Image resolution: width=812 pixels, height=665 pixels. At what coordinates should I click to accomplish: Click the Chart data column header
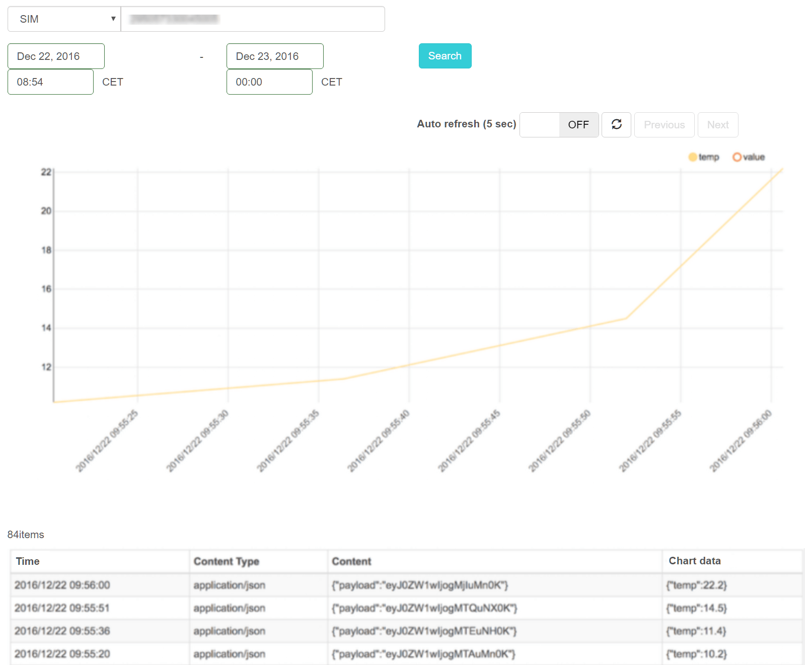(x=694, y=561)
